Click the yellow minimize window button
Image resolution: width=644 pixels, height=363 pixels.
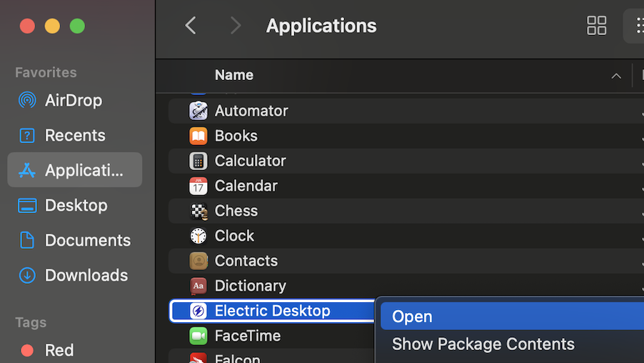[52, 26]
